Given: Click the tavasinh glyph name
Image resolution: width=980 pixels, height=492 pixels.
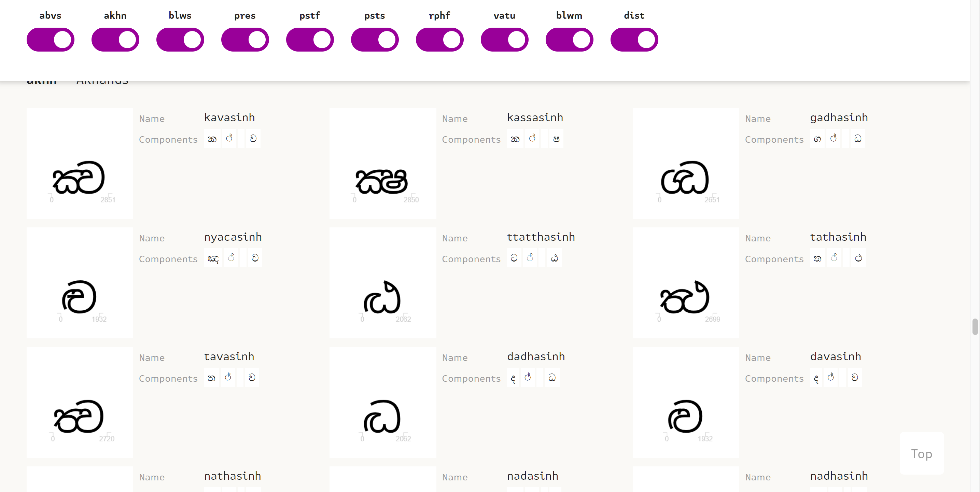Looking at the screenshot, I should click(229, 356).
